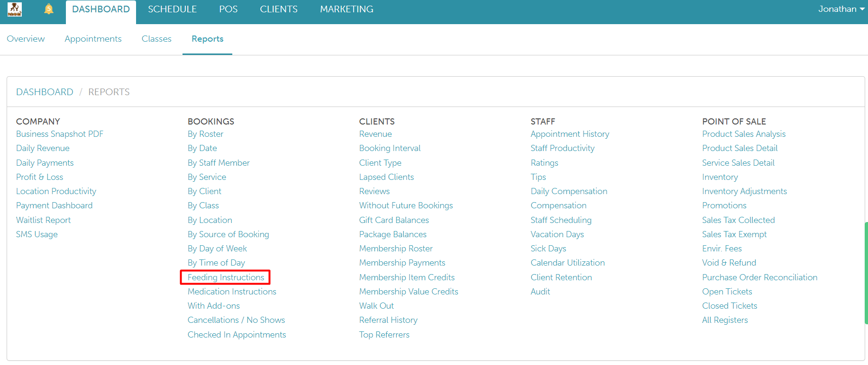Open the SMS Usage report
Viewport: 868px width, 365px height.
point(37,234)
